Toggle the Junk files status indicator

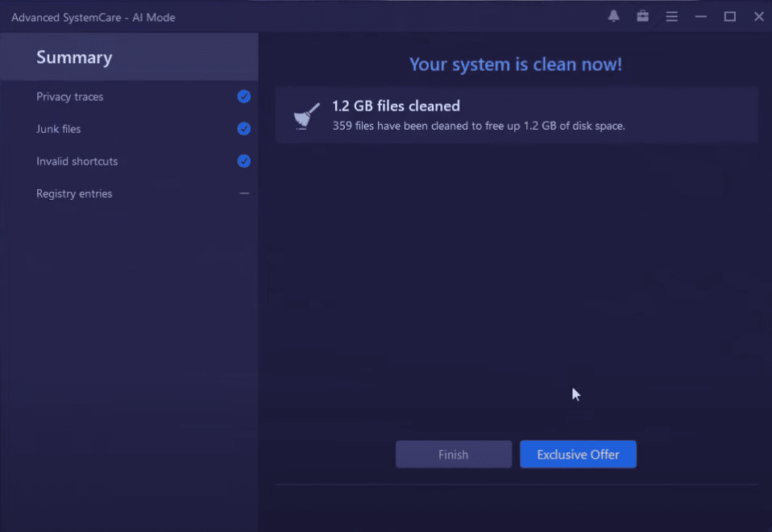pyautogui.click(x=243, y=128)
